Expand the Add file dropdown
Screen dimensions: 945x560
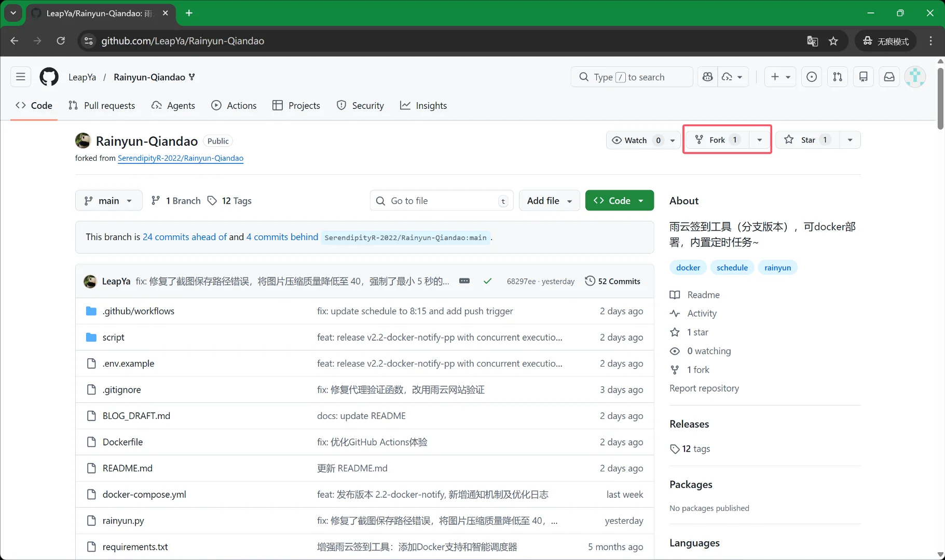pos(549,201)
